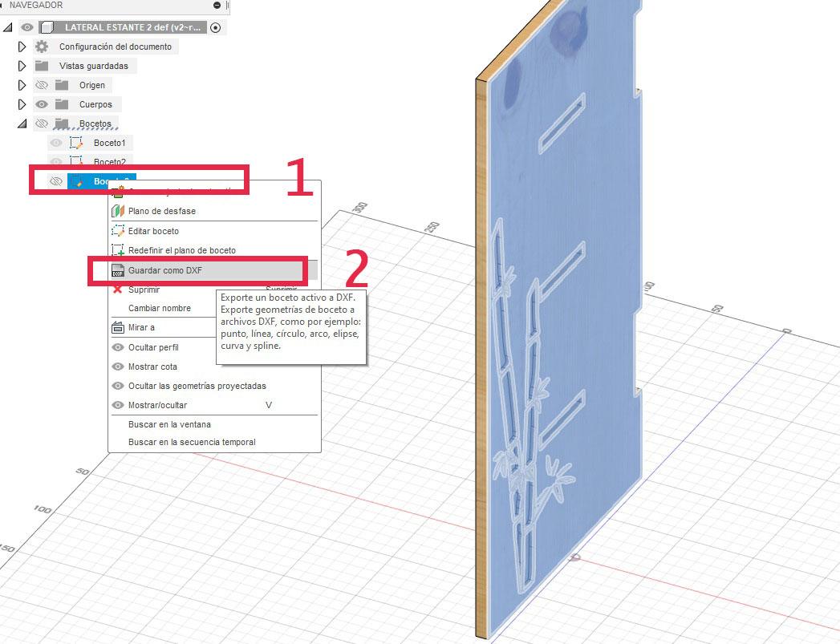
Task: Select Boceto1 in the browser tree
Action: [109, 143]
